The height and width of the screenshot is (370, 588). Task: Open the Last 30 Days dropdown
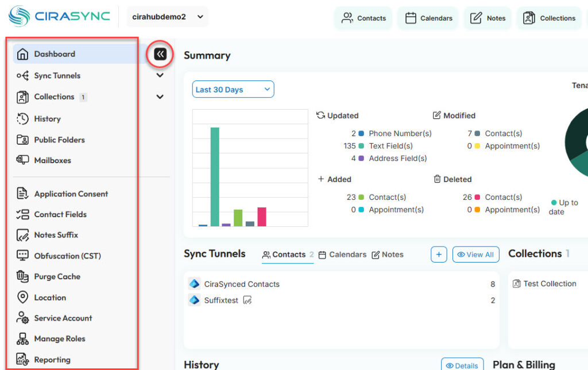tap(233, 89)
